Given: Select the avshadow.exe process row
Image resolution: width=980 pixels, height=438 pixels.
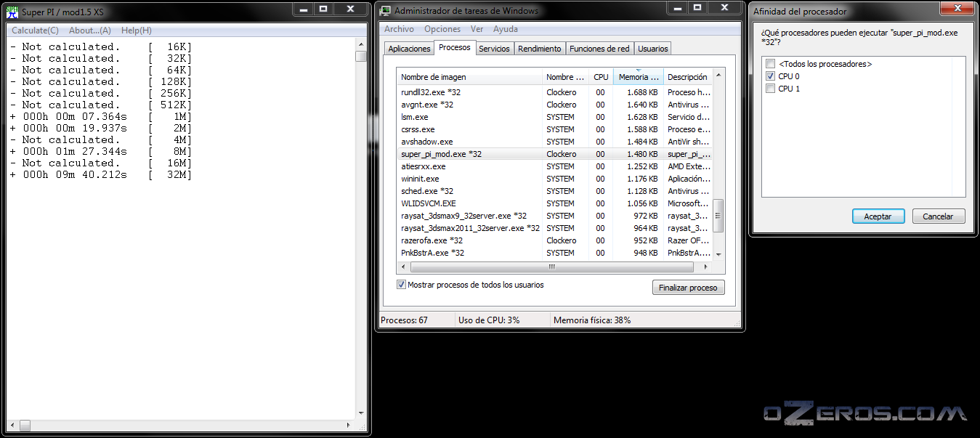Looking at the screenshot, I should tap(555, 142).
